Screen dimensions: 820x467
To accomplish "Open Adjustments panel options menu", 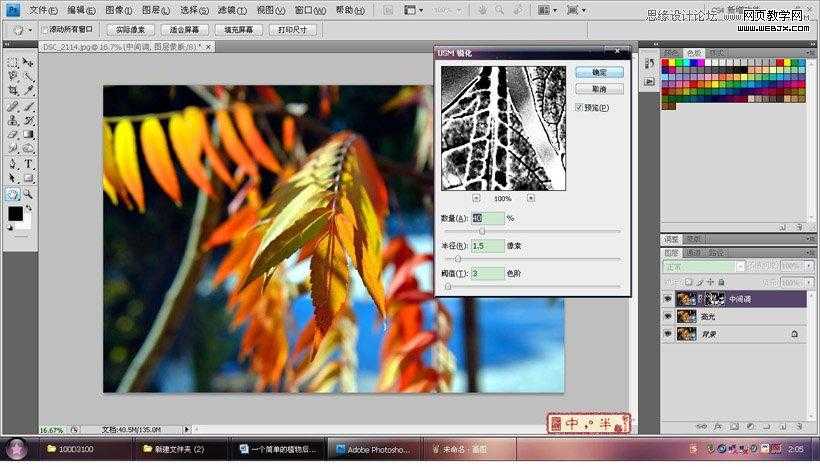I will [x=810, y=239].
